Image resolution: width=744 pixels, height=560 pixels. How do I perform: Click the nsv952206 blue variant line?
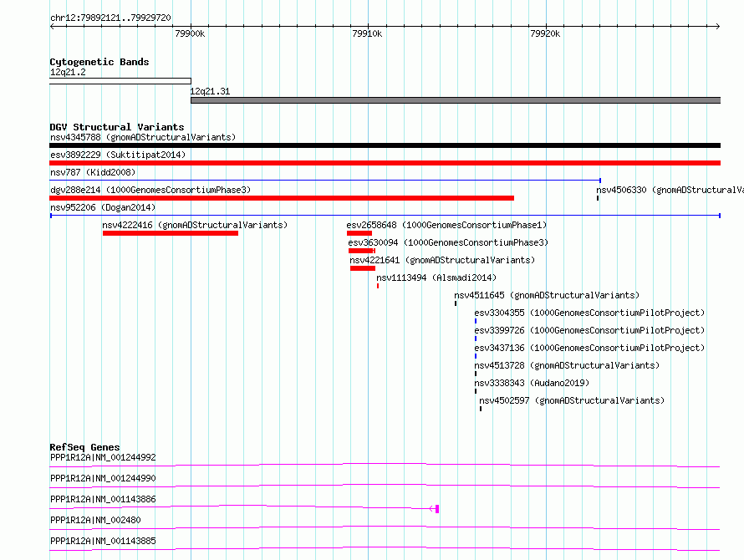click(385, 216)
